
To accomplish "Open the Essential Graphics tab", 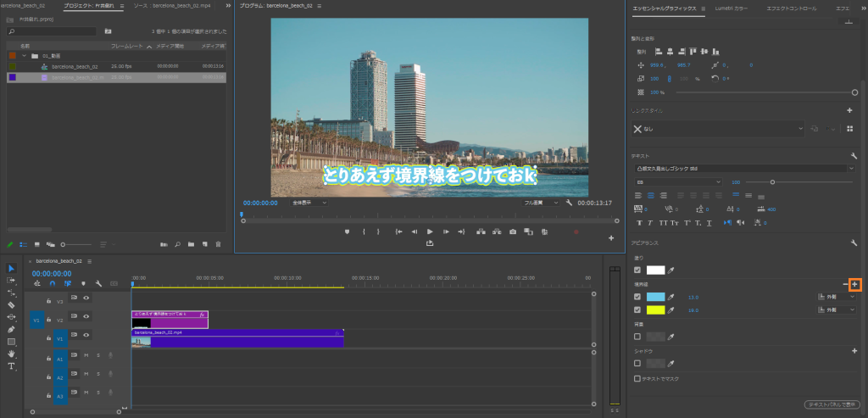I will pos(665,8).
